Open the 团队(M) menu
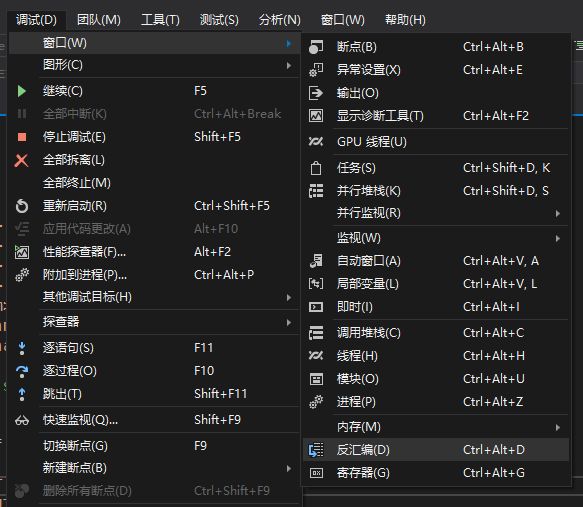 (99, 20)
